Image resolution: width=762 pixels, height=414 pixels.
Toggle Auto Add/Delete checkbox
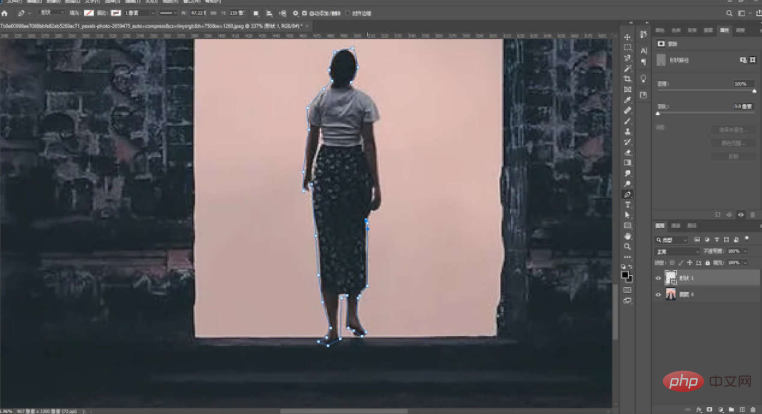[304, 13]
